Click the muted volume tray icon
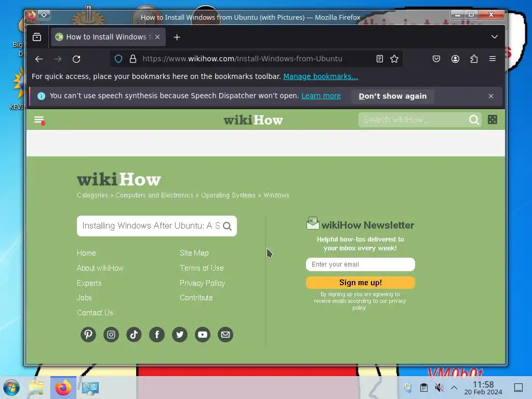The width and height of the screenshot is (532, 399). [439, 388]
